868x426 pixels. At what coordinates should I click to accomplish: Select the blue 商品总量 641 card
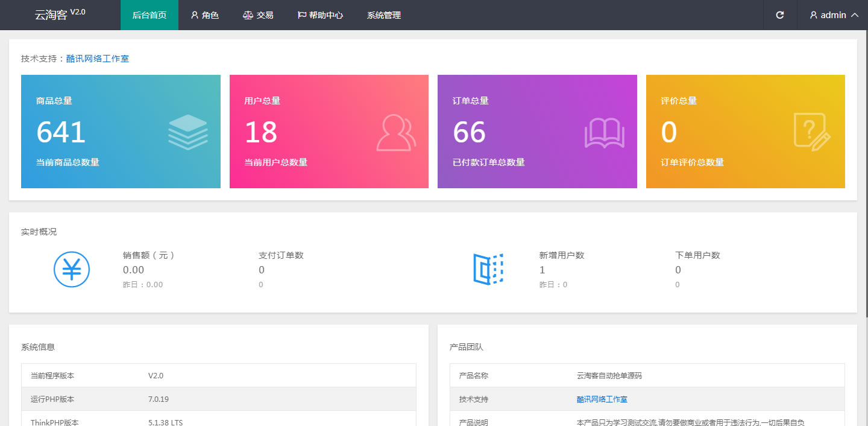[121, 132]
